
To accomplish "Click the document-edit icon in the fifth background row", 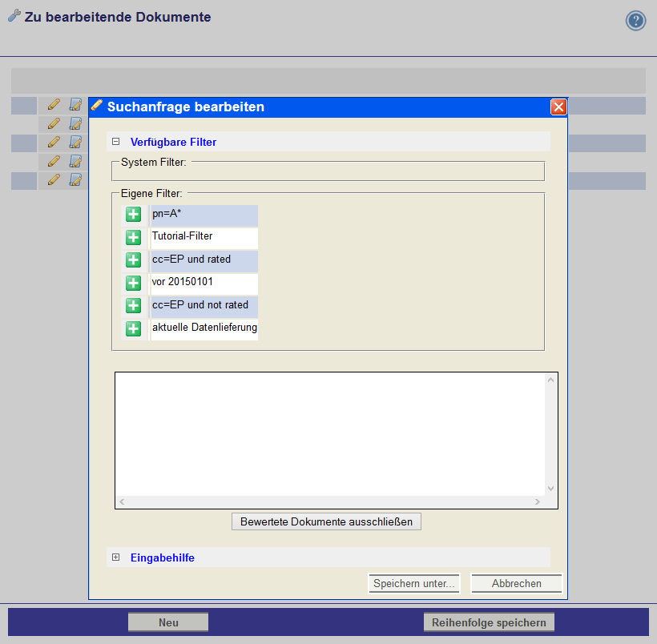I will (75, 180).
